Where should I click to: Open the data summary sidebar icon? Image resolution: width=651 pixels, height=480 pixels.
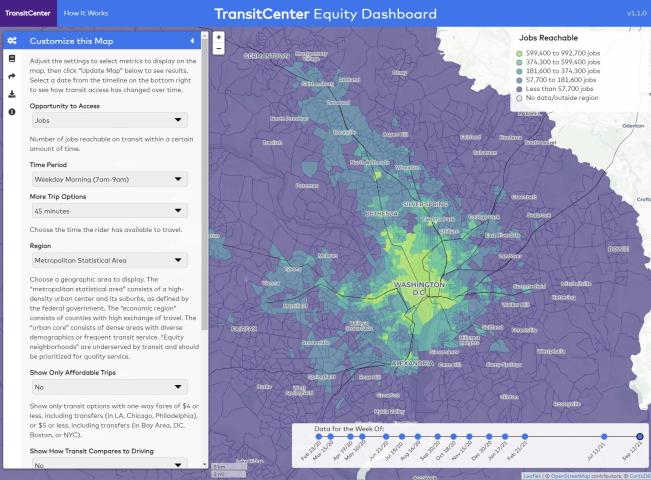(x=12, y=59)
